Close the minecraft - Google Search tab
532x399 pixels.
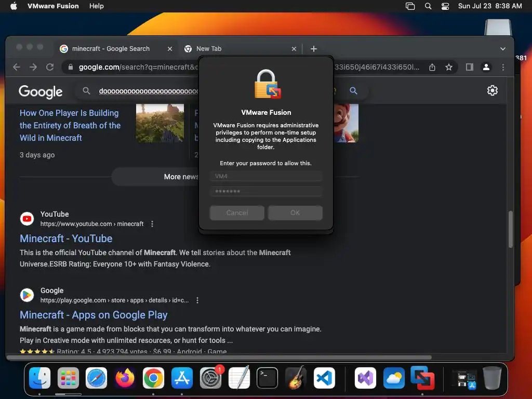pyautogui.click(x=170, y=49)
